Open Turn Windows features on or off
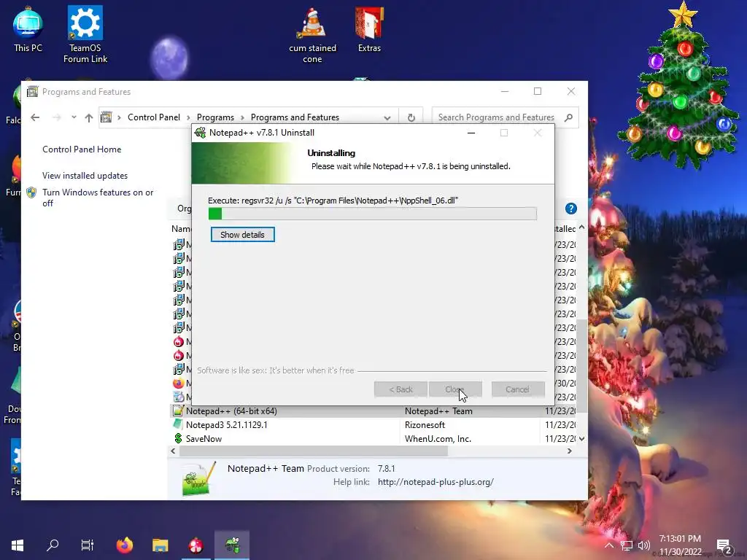This screenshot has width=747, height=560. click(98, 198)
